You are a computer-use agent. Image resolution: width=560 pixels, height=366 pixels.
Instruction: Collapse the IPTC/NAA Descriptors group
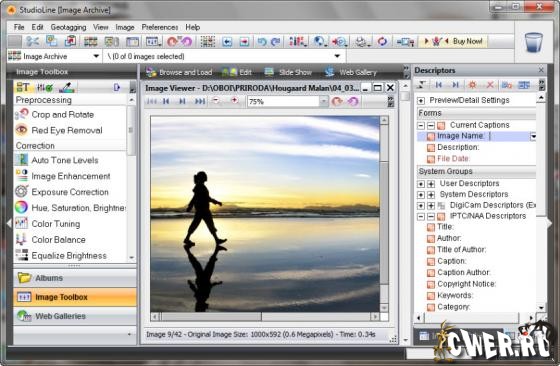(421, 216)
